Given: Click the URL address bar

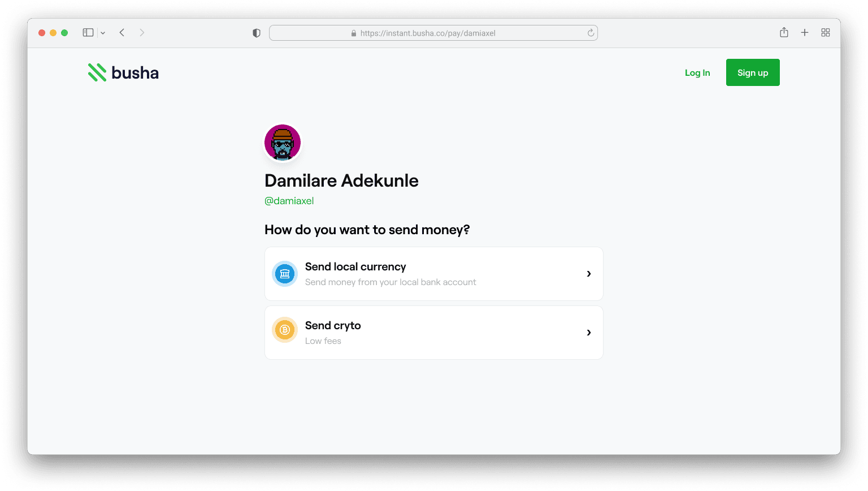Looking at the screenshot, I should (x=433, y=33).
